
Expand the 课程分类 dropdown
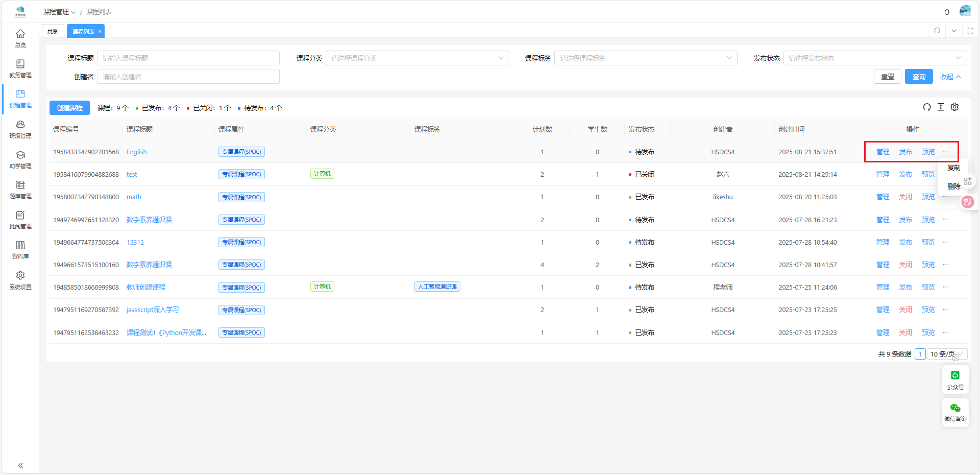[416, 58]
